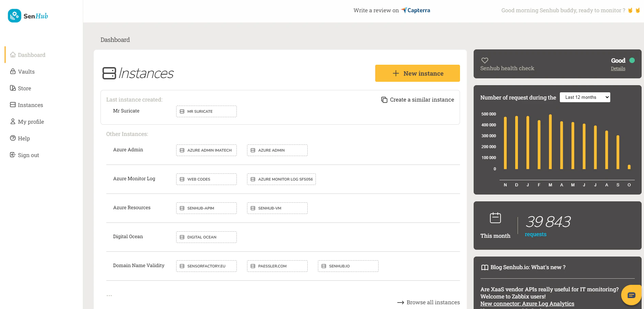Open the Store from the sidebar

pyautogui.click(x=24, y=88)
